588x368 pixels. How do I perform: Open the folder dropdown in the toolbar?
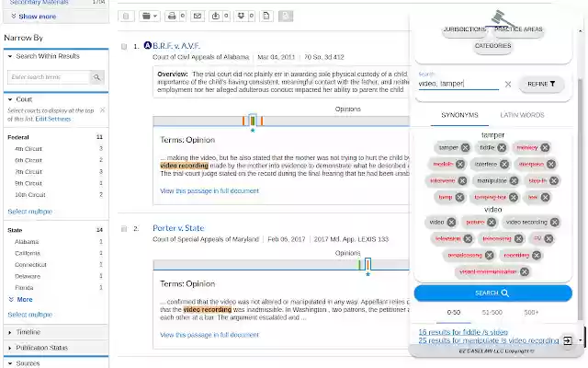tap(149, 16)
